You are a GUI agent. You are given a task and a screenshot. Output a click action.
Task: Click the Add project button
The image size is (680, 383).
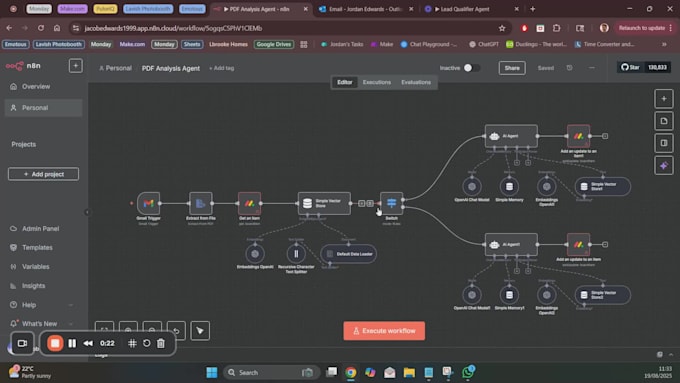point(43,174)
